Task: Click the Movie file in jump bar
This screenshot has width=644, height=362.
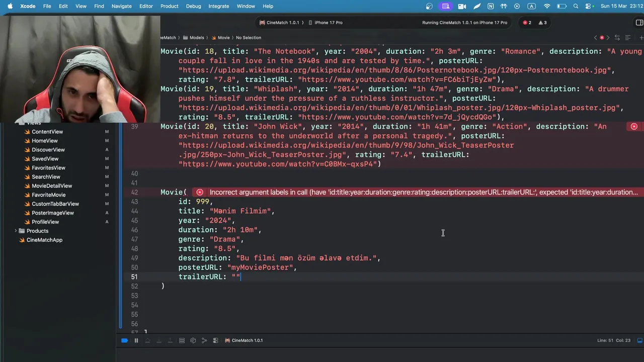Action: pos(220,38)
